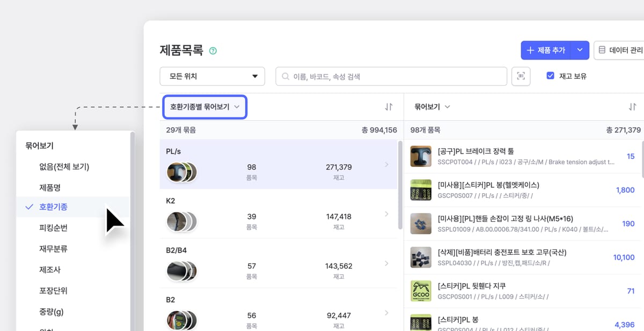
Task: Open the right panel 묶어보기 dropdown
Action: point(431,107)
